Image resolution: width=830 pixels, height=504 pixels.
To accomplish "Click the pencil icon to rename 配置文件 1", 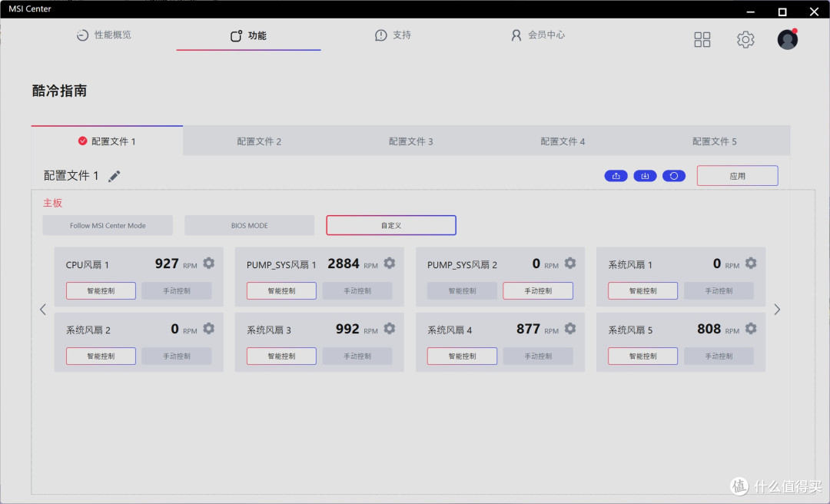I will [x=115, y=176].
